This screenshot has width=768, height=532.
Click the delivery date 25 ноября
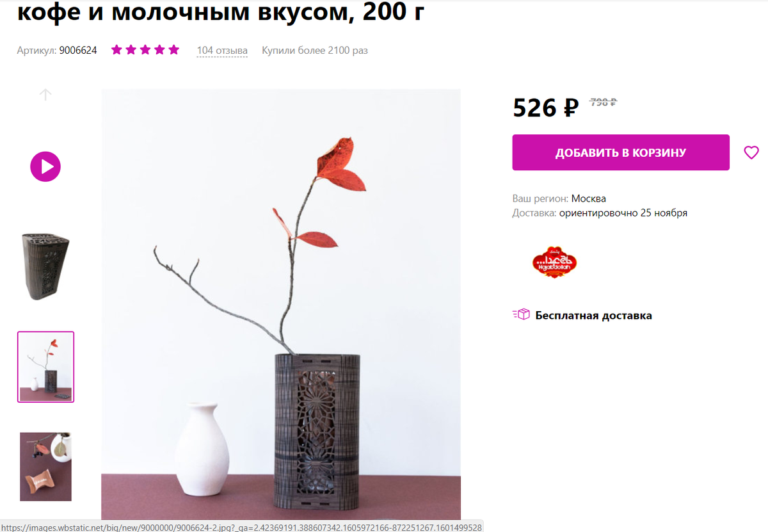[x=664, y=213]
